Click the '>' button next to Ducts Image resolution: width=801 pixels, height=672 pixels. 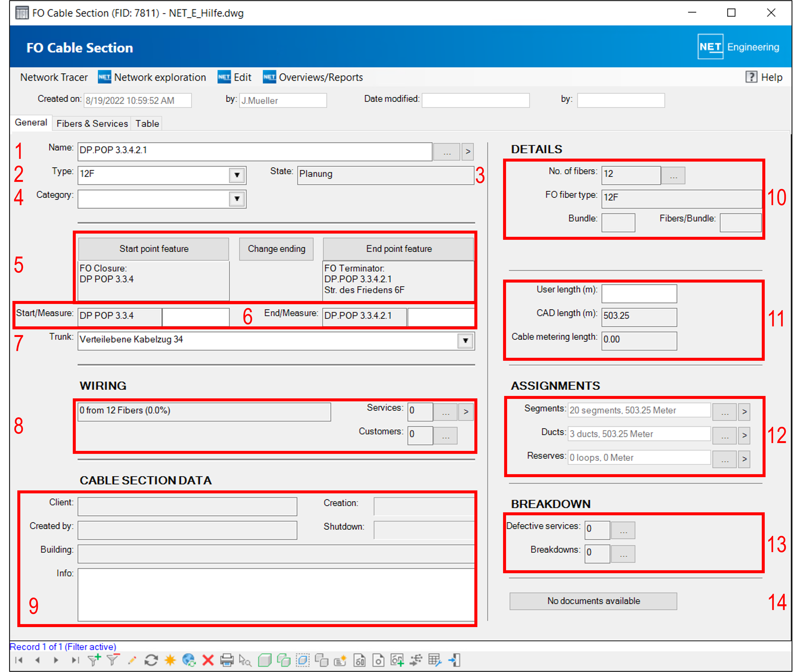(744, 435)
